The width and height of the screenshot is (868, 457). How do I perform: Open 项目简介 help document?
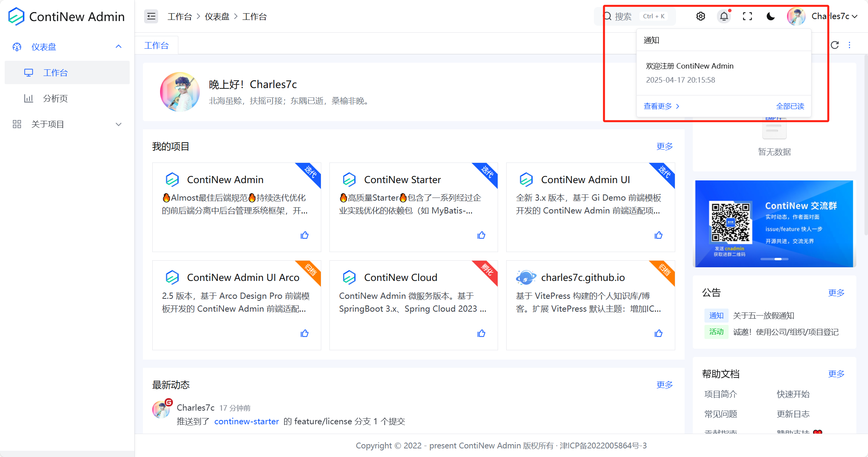721,394
